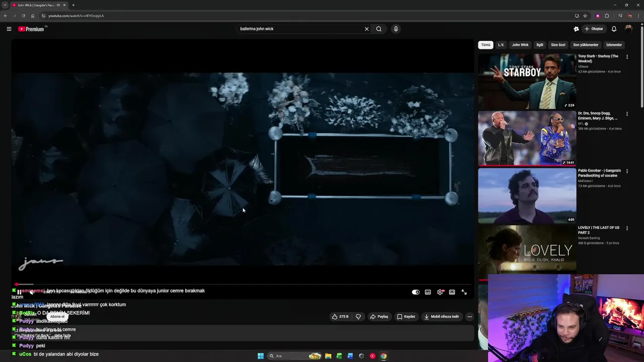This screenshot has height=362, width=644.
Task: Click the purple extension icon in Chrome
Action: [598, 16]
